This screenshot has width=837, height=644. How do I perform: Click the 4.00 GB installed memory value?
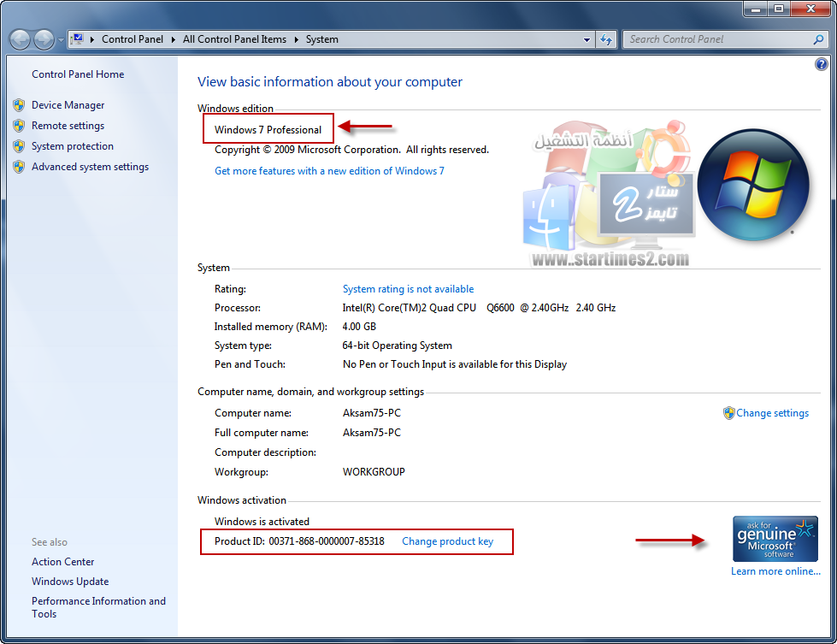(359, 326)
